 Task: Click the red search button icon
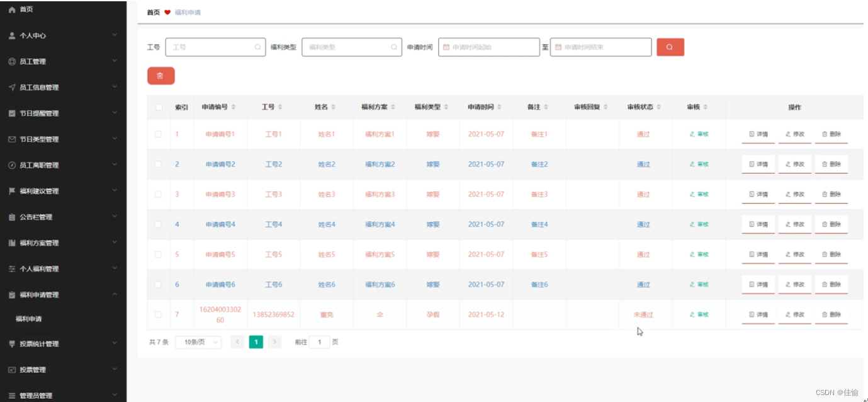pyautogui.click(x=670, y=47)
